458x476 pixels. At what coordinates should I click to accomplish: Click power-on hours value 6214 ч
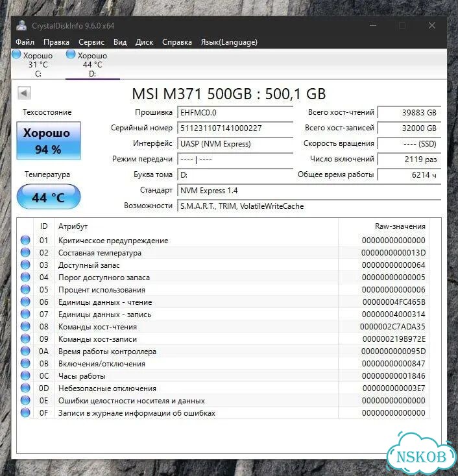coord(409,175)
